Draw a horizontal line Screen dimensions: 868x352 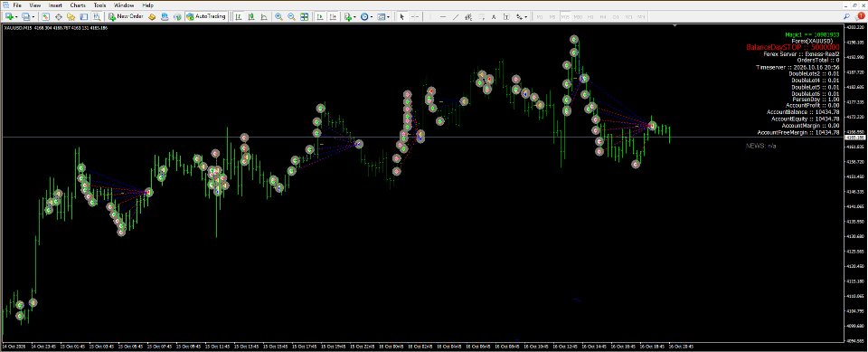443,16
